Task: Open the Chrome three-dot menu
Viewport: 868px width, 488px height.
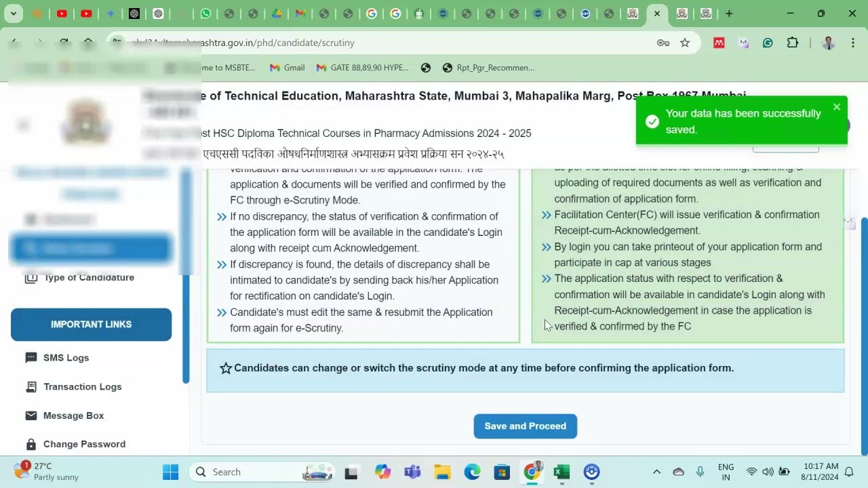Action: (x=852, y=43)
